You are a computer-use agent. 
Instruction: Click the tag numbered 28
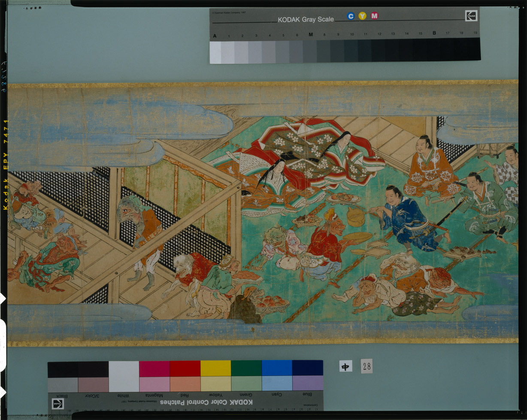click(x=366, y=366)
